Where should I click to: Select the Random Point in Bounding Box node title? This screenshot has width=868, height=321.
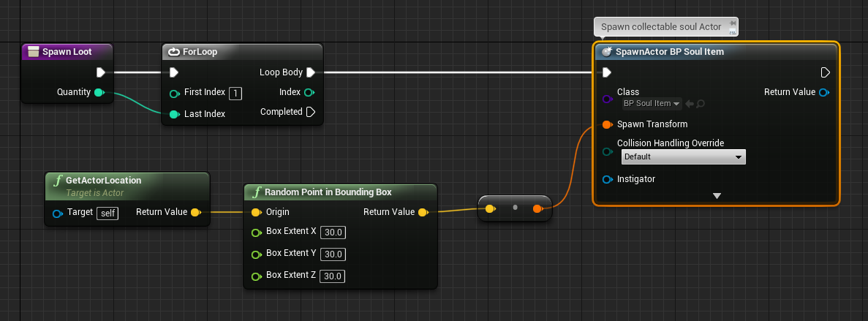pyautogui.click(x=328, y=192)
